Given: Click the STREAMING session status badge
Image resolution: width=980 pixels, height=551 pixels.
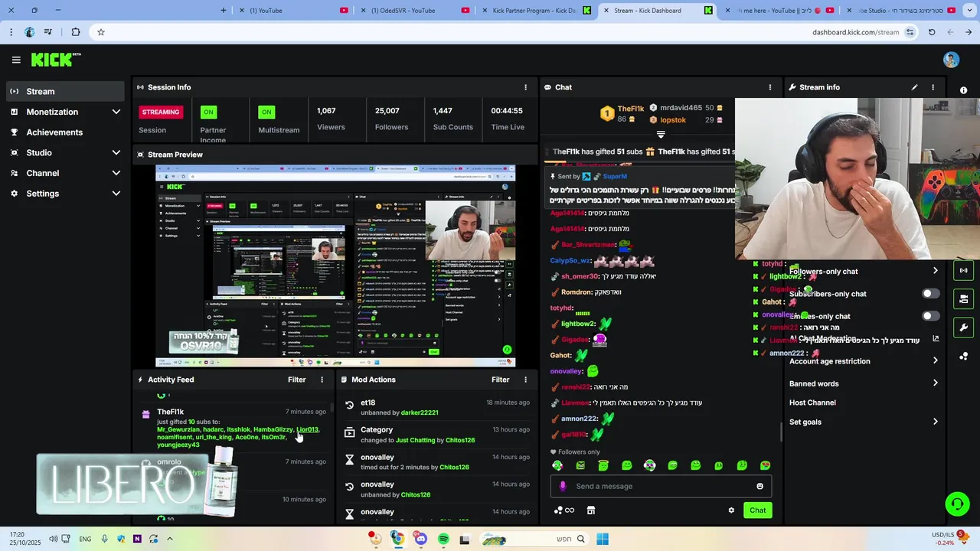Looking at the screenshot, I should (161, 112).
